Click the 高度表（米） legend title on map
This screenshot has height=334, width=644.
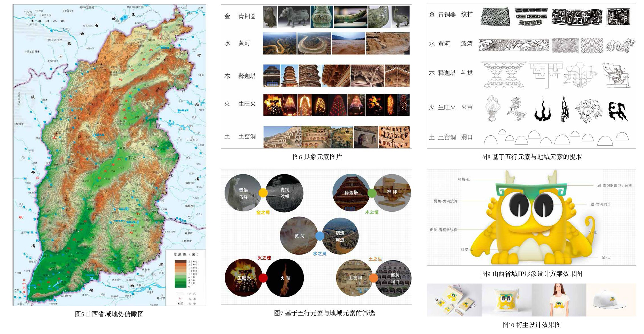click(186, 255)
